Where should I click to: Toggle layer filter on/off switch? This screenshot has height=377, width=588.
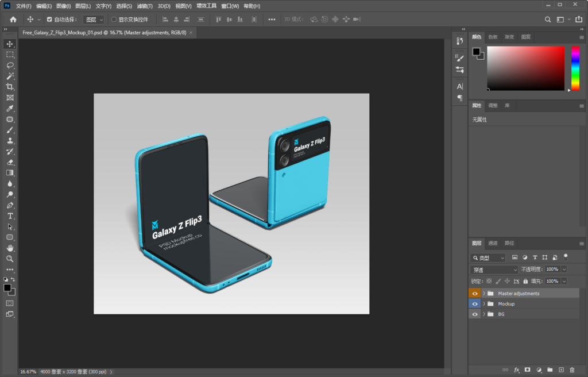pos(566,257)
